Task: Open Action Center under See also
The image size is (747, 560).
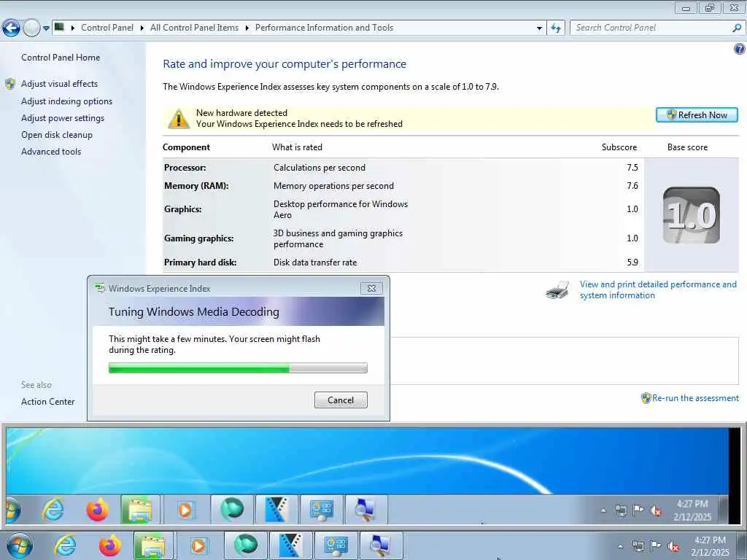Action: pos(47,402)
